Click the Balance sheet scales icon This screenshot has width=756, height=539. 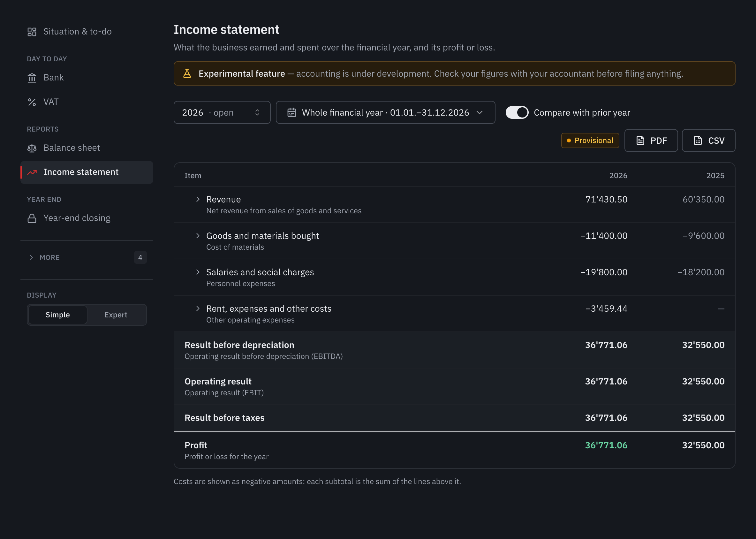[32, 148]
